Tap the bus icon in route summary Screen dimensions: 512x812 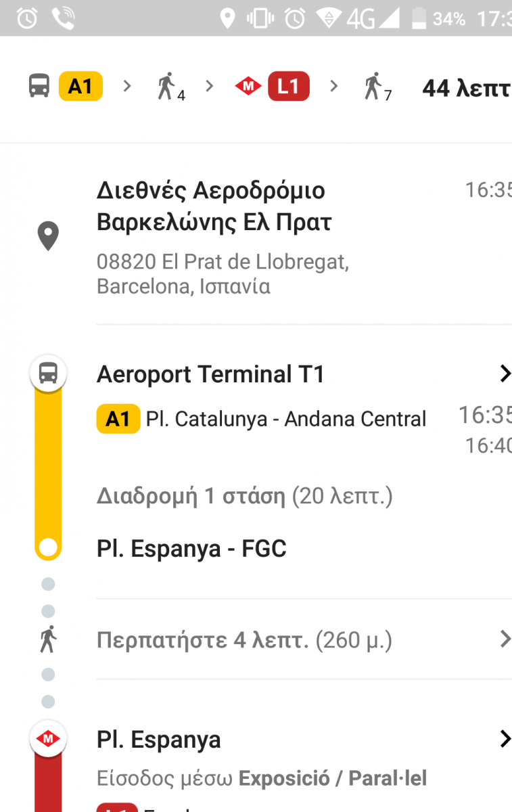click(40, 87)
